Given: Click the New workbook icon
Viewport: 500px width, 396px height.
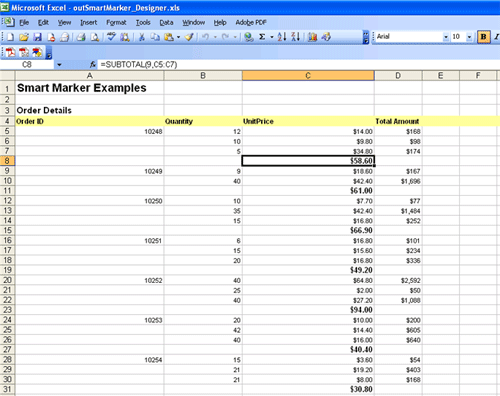Looking at the screenshot, I should pyautogui.click(x=10, y=37).
